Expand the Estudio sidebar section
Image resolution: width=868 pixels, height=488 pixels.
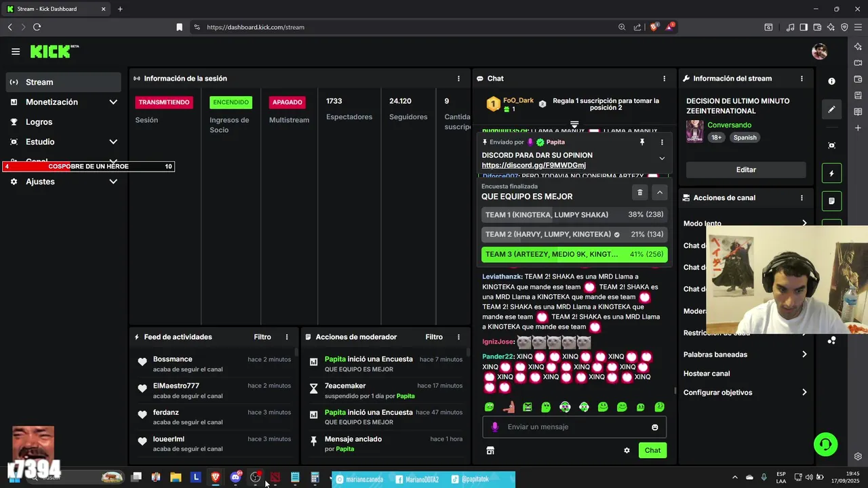[x=64, y=142]
